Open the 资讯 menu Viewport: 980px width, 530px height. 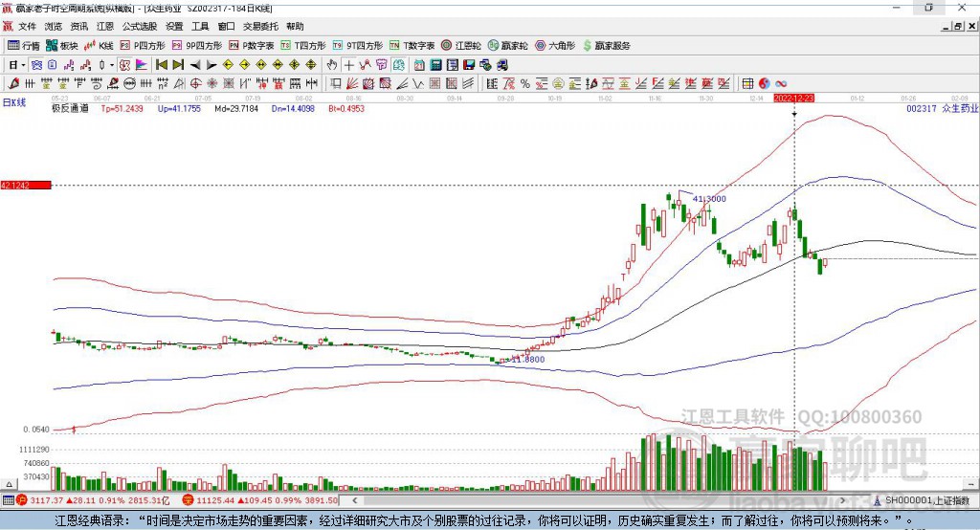click(78, 26)
